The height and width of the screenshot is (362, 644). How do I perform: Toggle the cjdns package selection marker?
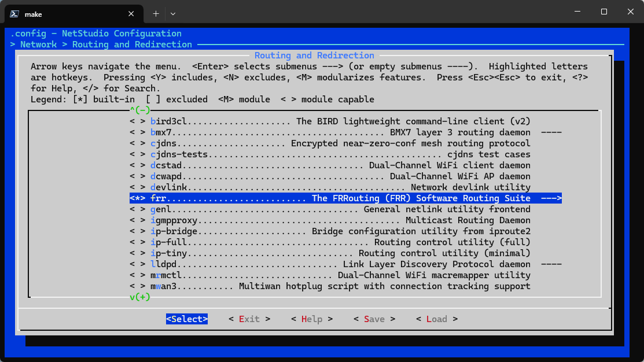[x=137, y=143]
